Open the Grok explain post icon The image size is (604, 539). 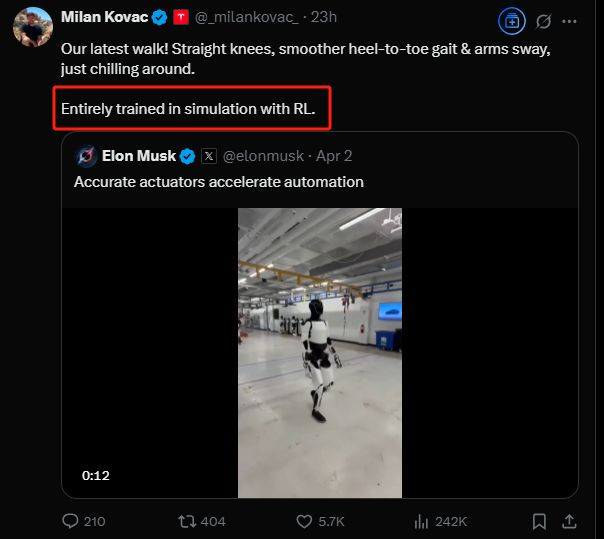[x=543, y=22]
